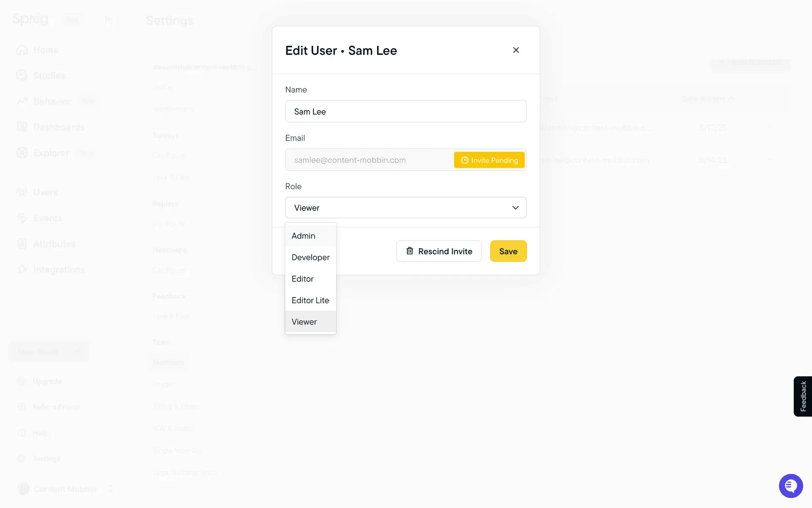812x508 pixels.
Task: Click the Home icon in sidebar
Action: point(22,50)
